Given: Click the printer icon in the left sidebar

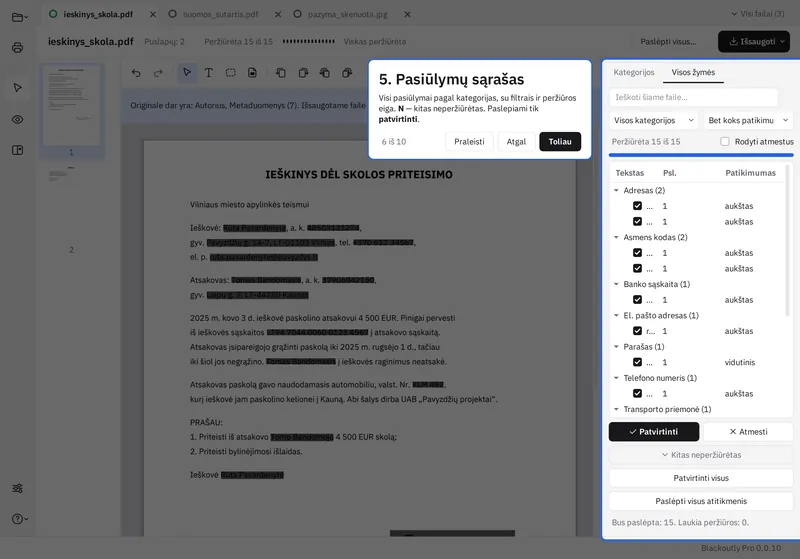Looking at the screenshot, I should click(17, 47).
